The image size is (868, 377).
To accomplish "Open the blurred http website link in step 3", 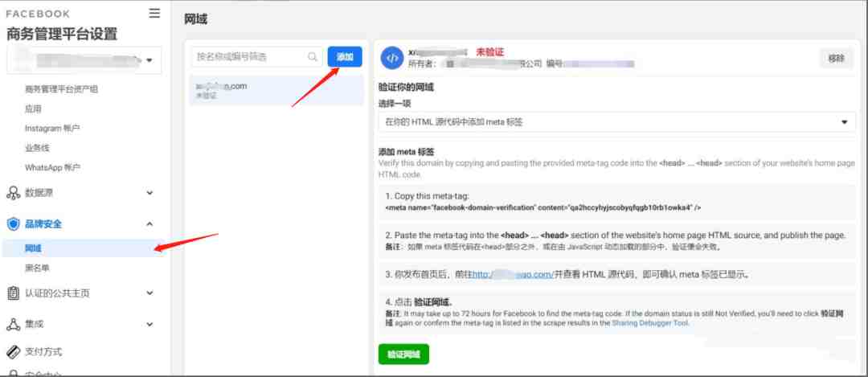I will coord(513,274).
